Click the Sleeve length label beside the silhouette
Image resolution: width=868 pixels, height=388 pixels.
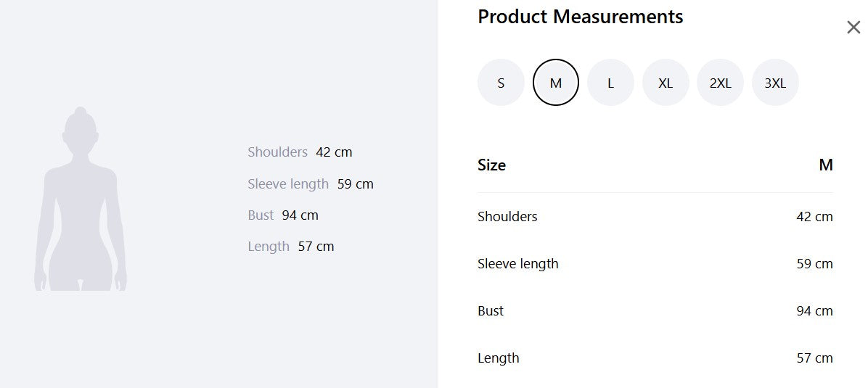pos(288,184)
